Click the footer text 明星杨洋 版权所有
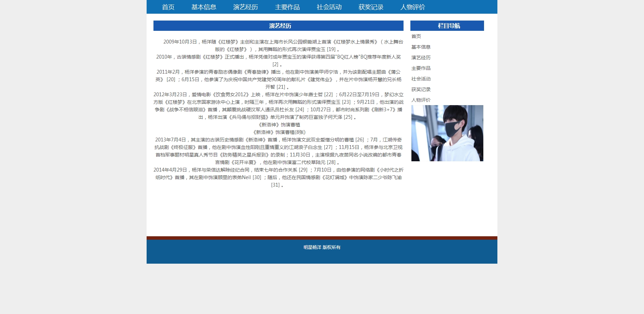 tap(322, 247)
